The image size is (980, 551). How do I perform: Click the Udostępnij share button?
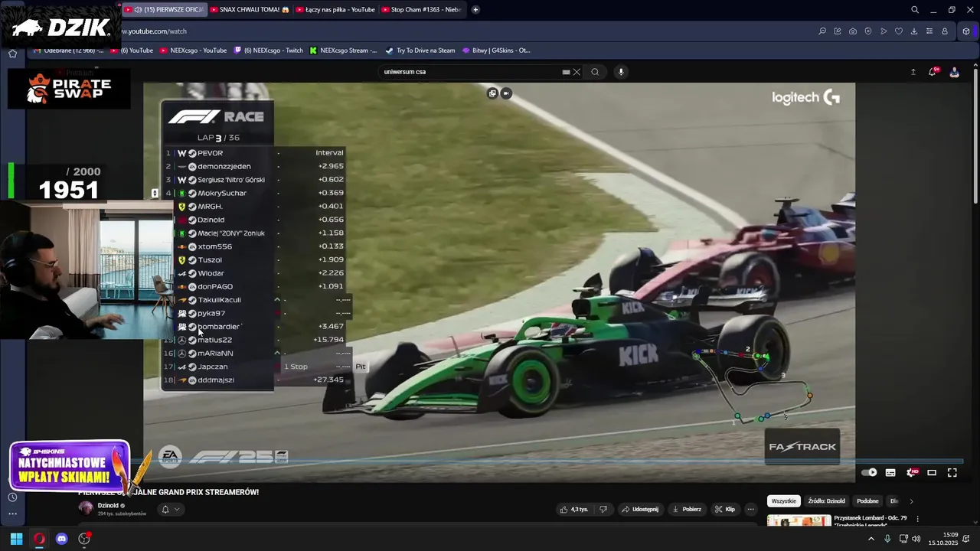[639, 509]
